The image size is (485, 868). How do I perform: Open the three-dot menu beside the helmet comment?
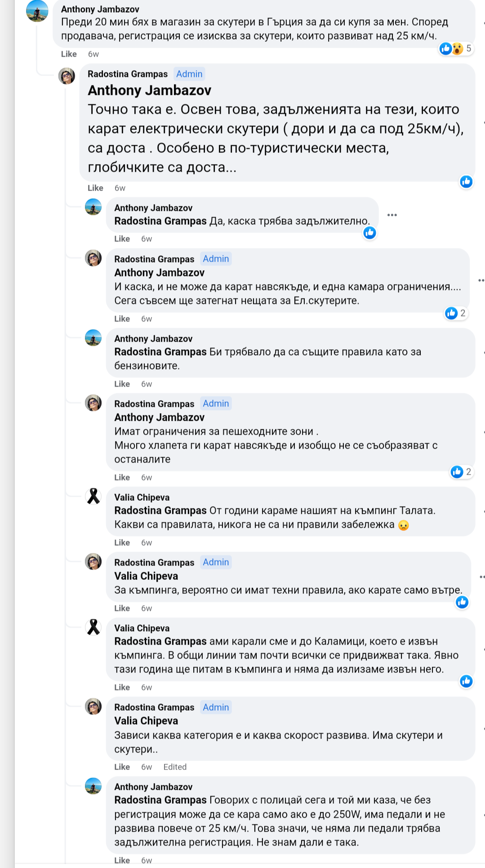pyautogui.click(x=392, y=215)
